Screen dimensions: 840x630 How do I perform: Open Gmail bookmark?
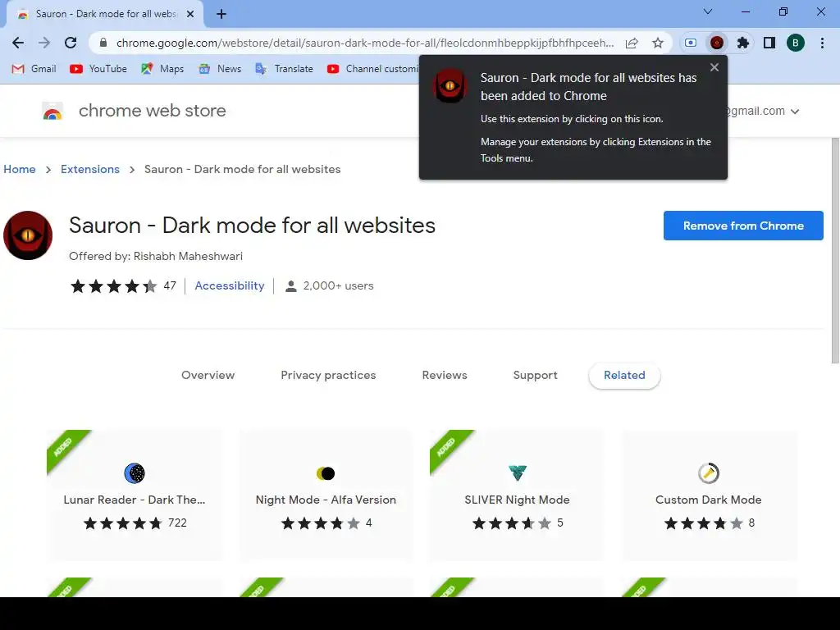click(34, 69)
